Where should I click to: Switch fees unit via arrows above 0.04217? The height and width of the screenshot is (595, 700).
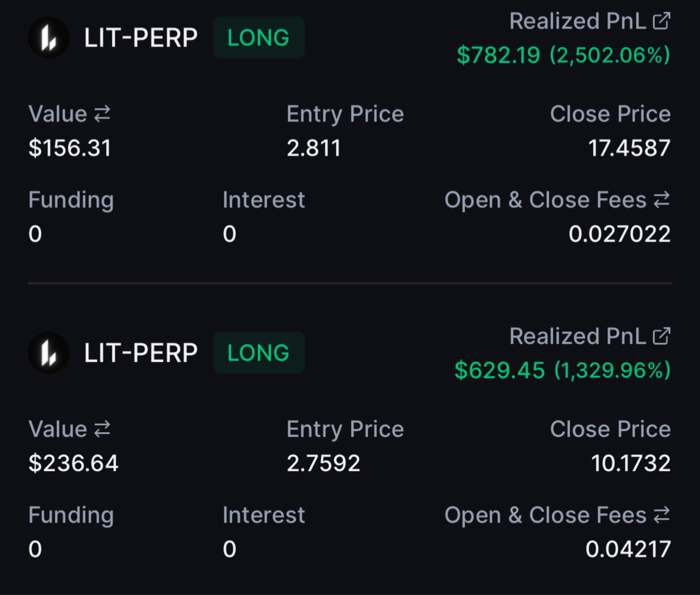[x=662, y=515]
